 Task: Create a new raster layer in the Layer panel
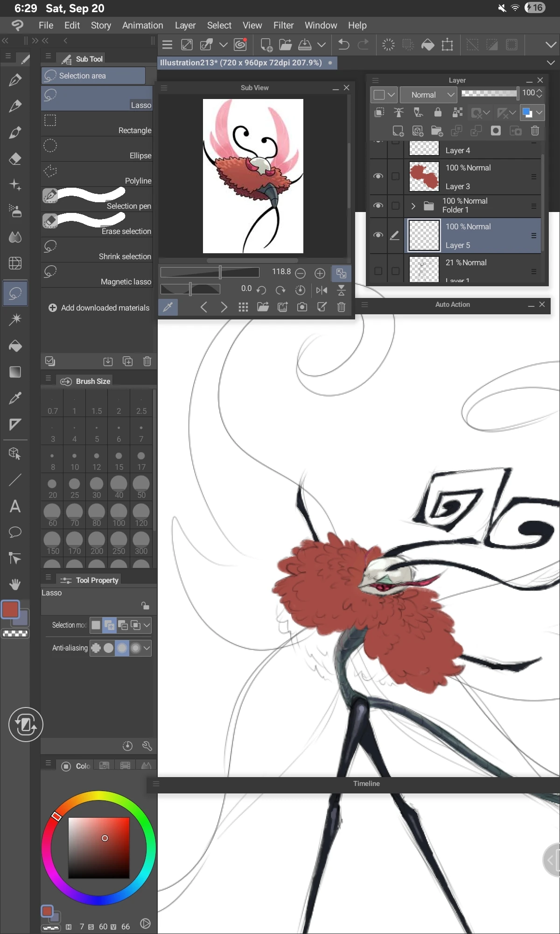tap(398, 131)
